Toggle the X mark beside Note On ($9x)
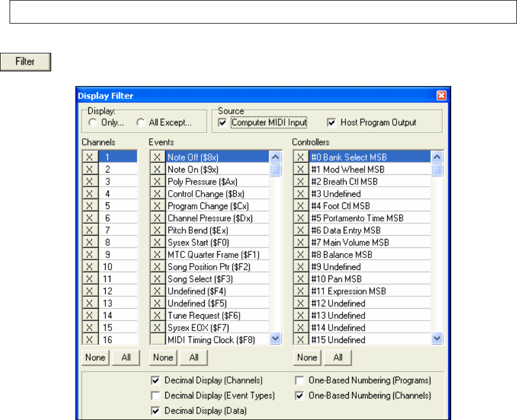The height and width of the screenshot is (420, 517). [x=158, y=169]
